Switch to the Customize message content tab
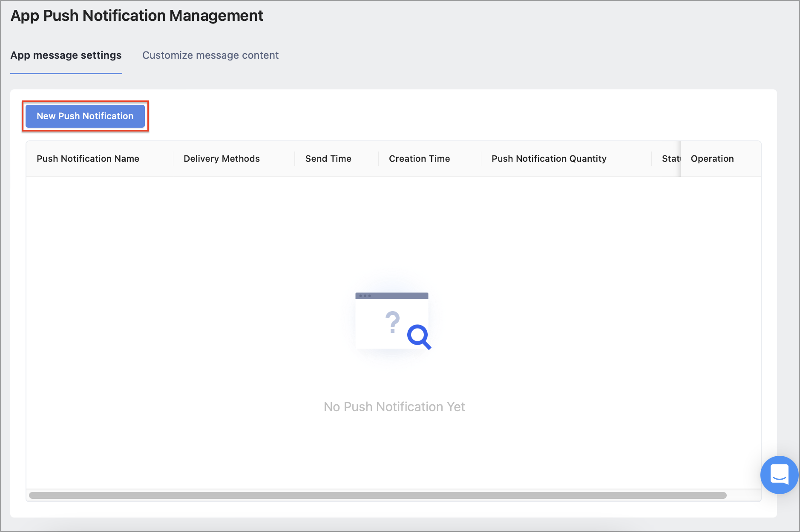Screen dimensions: 800x532 pos(210,55)
